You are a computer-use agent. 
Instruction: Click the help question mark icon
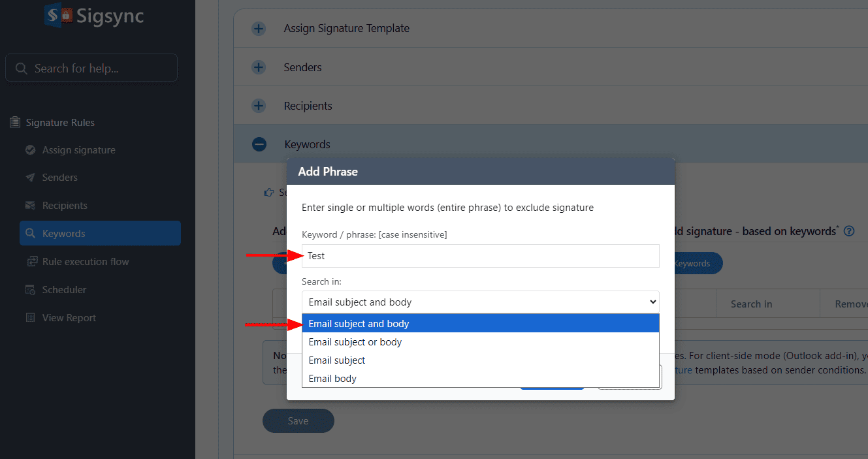[x=849, y=231]
